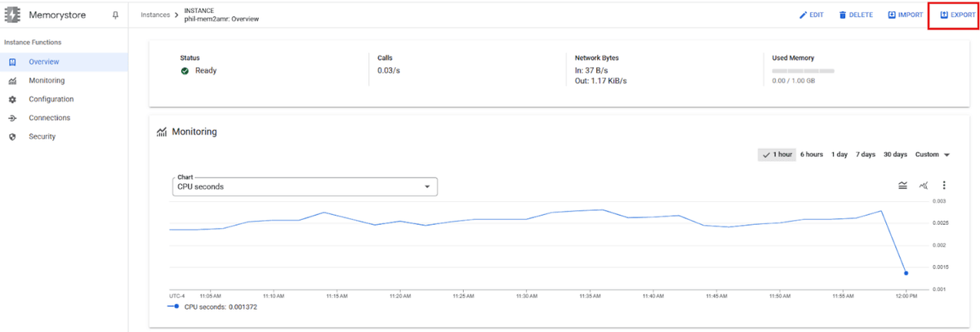Switch time range to 6 hours
980x332 pixels.
click(x=811, y=155)
